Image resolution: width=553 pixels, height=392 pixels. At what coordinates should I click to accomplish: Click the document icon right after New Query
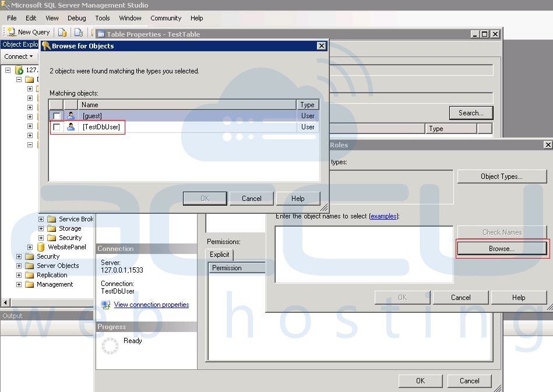pyautogui.click(x=62, y=33)
